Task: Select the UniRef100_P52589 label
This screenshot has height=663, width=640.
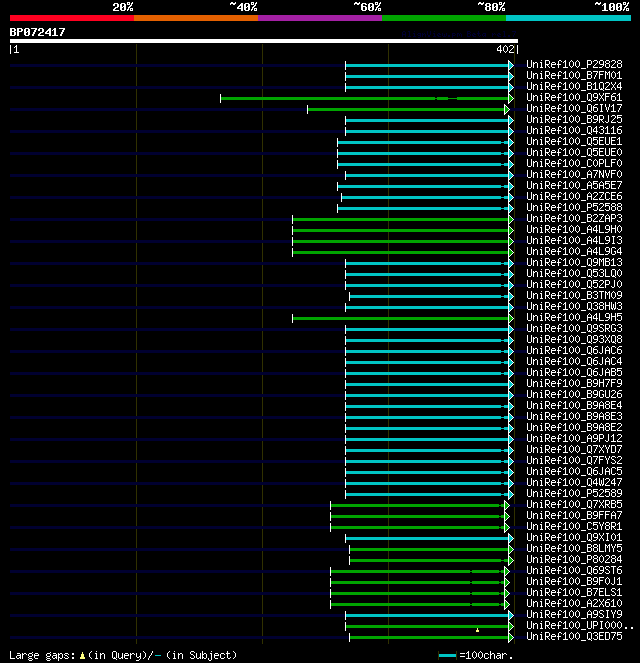Action: click(574, 493)
